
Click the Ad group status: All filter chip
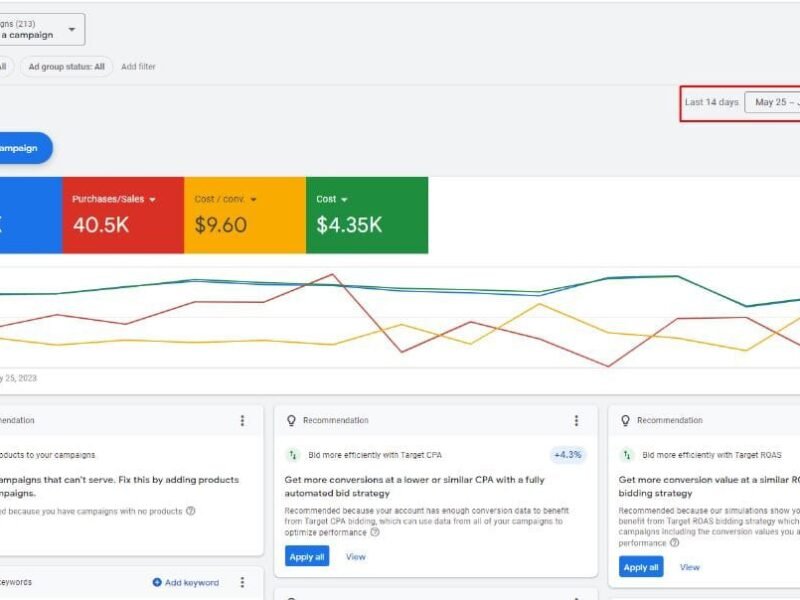point(67,67)
